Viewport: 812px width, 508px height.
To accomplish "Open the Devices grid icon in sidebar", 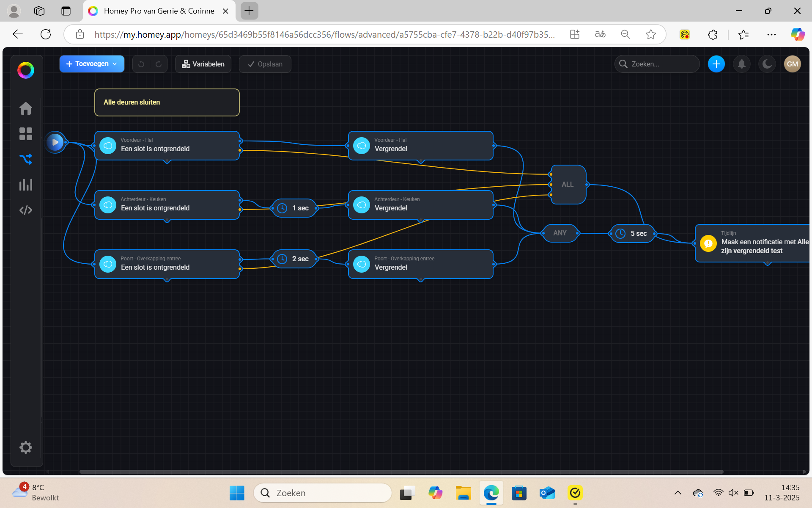I will (x=26, y=134).
